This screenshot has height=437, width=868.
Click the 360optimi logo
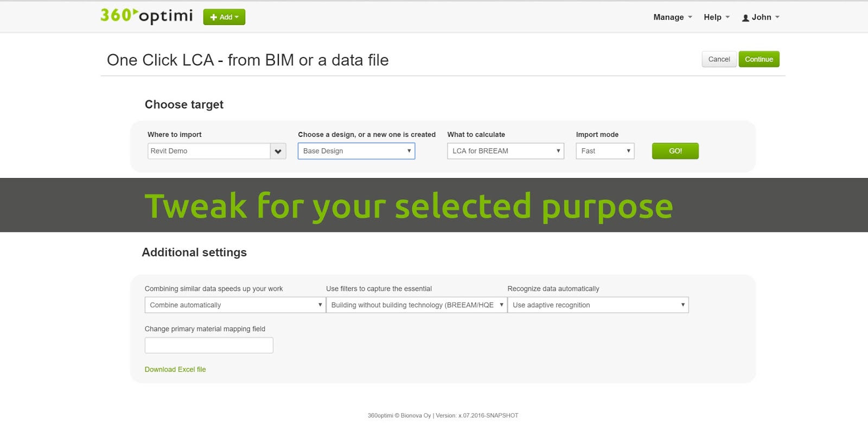click(145, 16)
